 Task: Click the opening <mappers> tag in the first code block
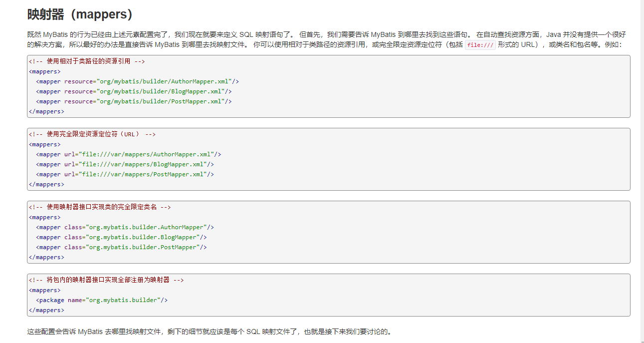pyautogui.click(x=45, y=71)
